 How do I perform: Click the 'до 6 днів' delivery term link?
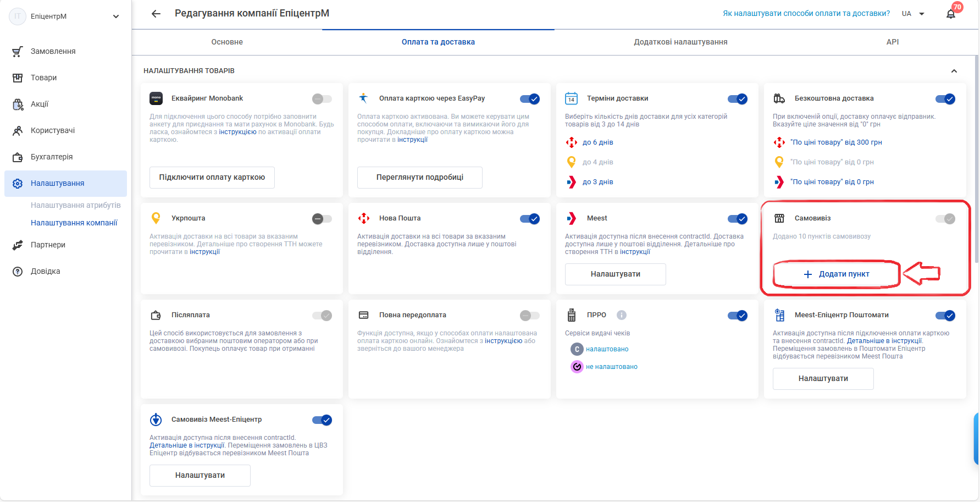point(598,142)
